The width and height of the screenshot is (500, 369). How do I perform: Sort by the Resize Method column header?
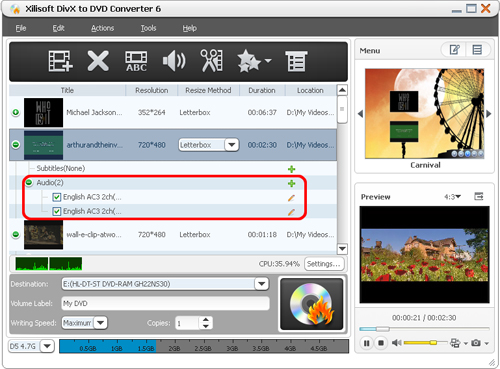(208, 90)
